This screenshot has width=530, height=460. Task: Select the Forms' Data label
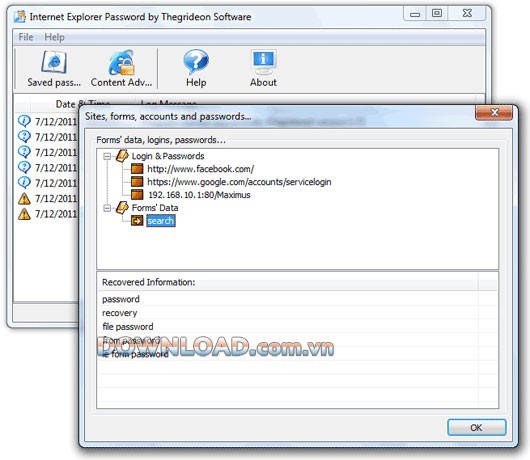pyautogui.click(x=155, y=208)
